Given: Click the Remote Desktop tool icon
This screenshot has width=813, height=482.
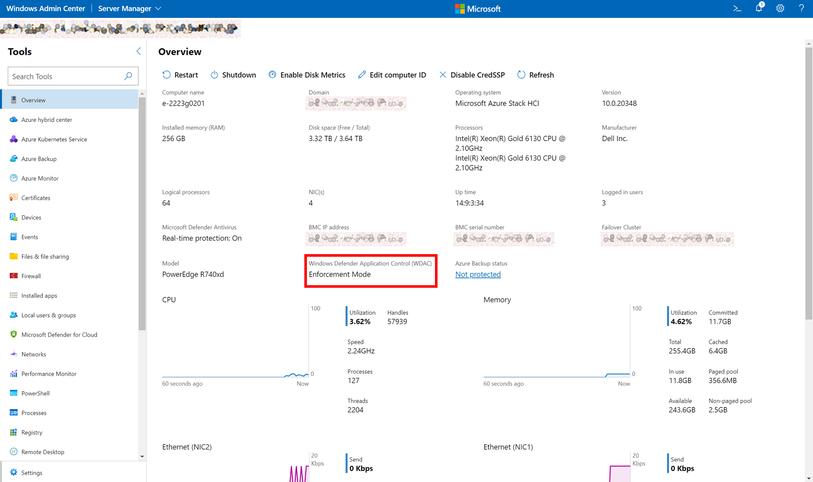Looking at the screenshot, I should [13, 452].
